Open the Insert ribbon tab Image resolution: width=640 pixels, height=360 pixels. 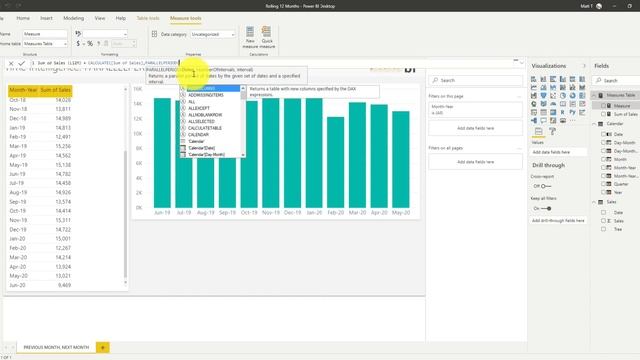point(46,18)
